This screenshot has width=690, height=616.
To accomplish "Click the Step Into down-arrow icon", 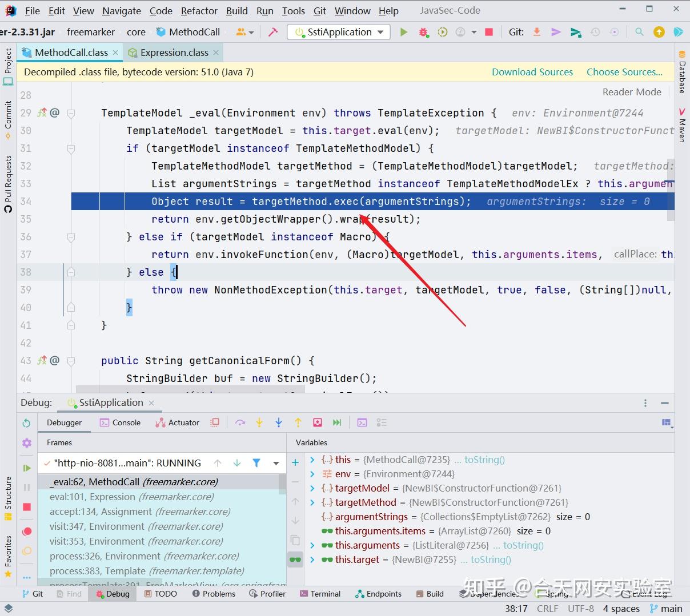I will tap(259, 422).
